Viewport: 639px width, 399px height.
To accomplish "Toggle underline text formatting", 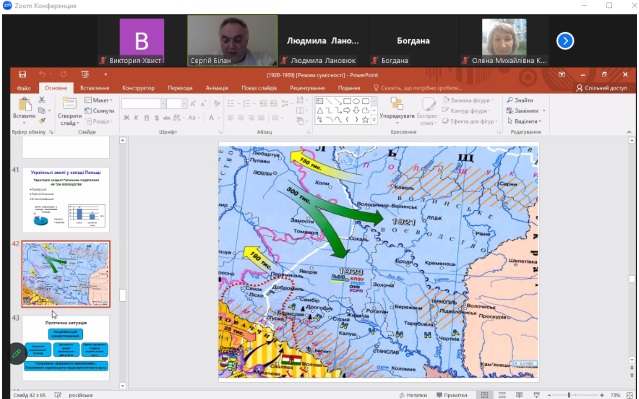I will pyautogui.click(x=146, y=118).
